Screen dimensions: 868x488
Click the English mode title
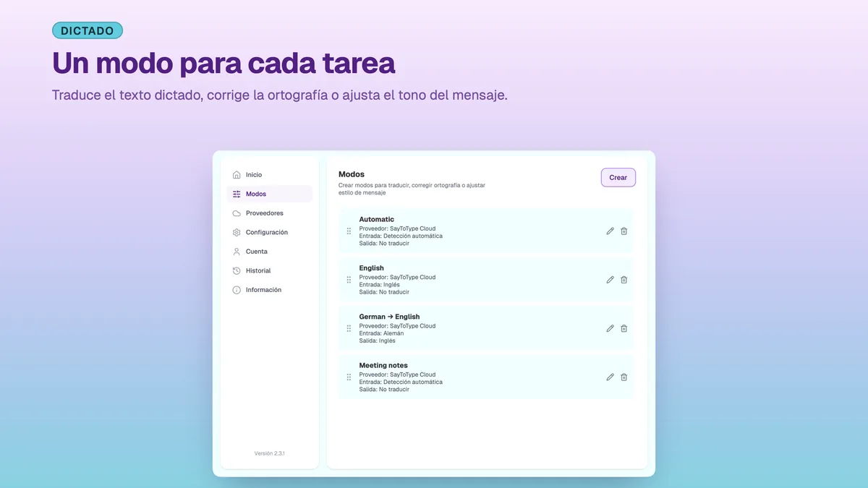tap(372, 267)
